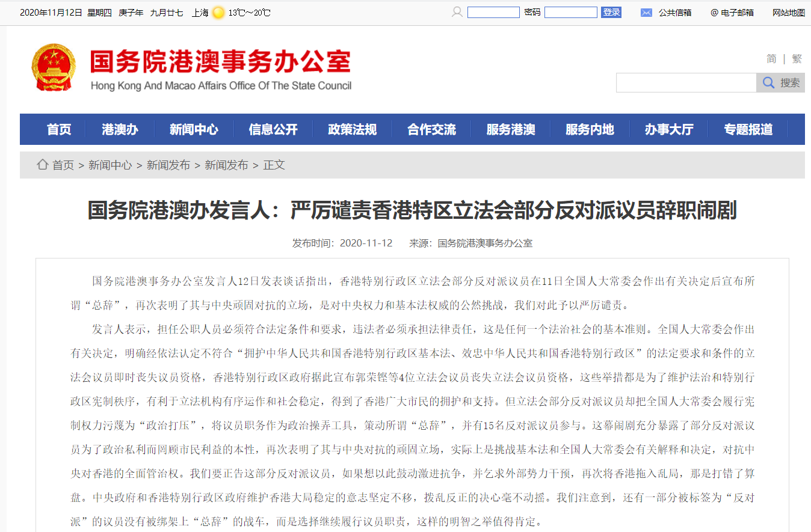Viewport: 811px width, 532px height.
Task: Open the 办事大厅 menu item
Action: [x=669, y=129]
